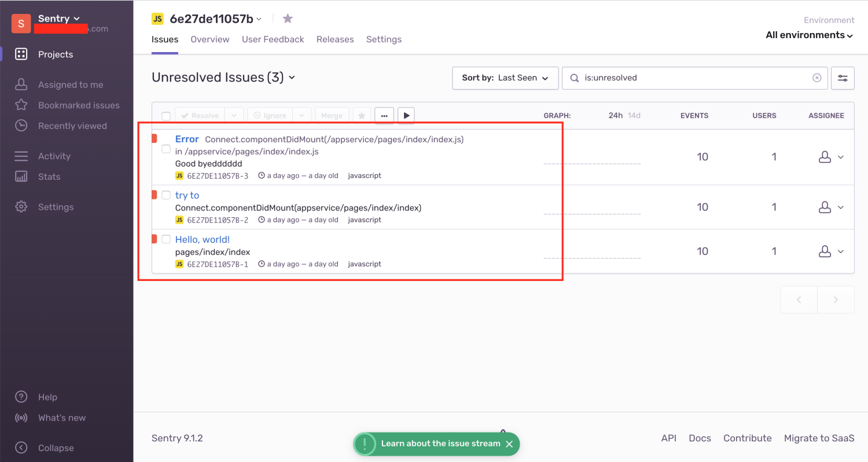
Task: Open the Resolve options dropdown arrow
Action: pyautogui.click(x=234, y=116)
